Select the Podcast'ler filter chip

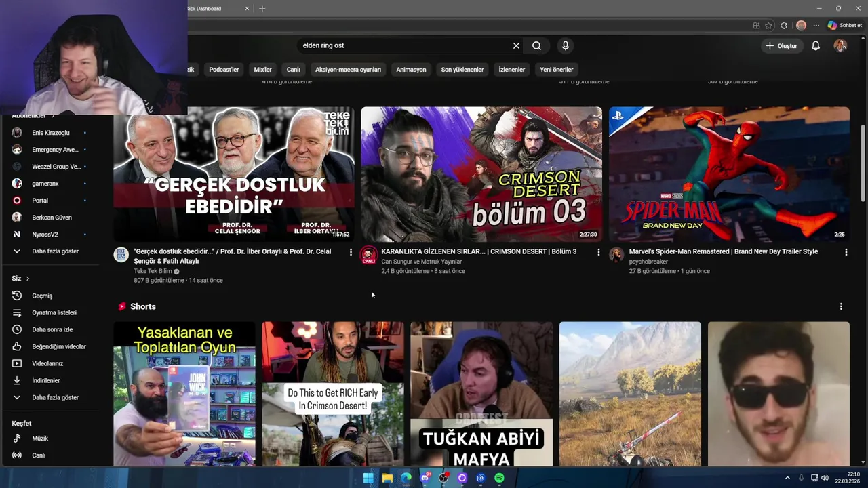tap(224, 69)
